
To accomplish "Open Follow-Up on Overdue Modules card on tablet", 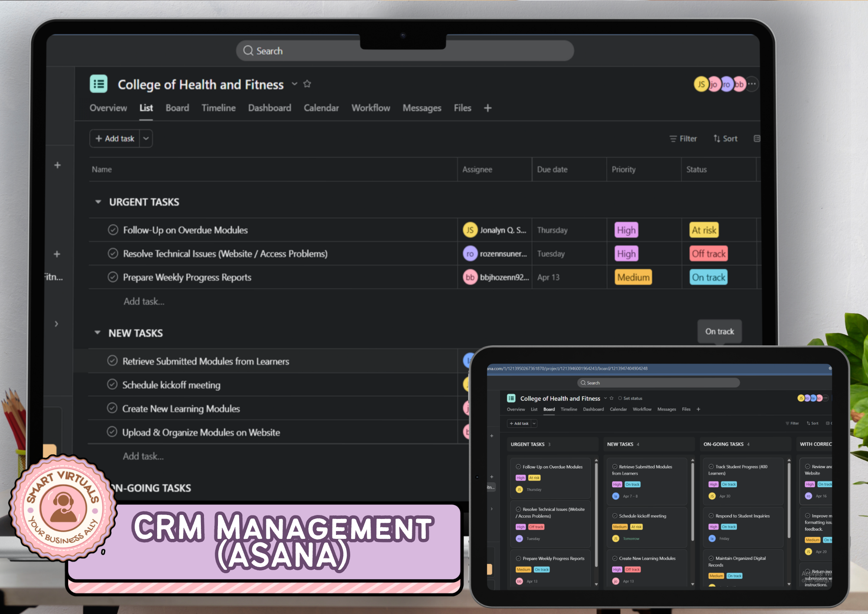I will 551,478.
